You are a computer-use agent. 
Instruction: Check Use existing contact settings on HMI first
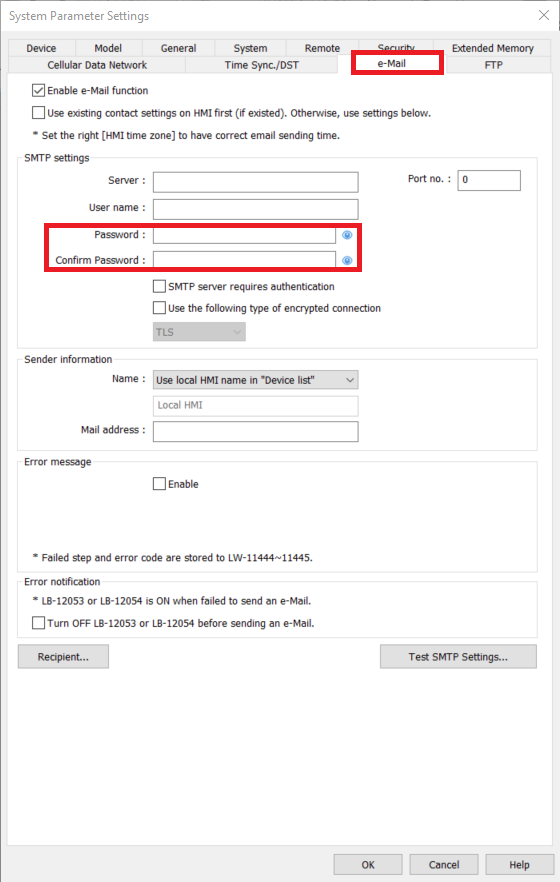(x=38, y=113)
